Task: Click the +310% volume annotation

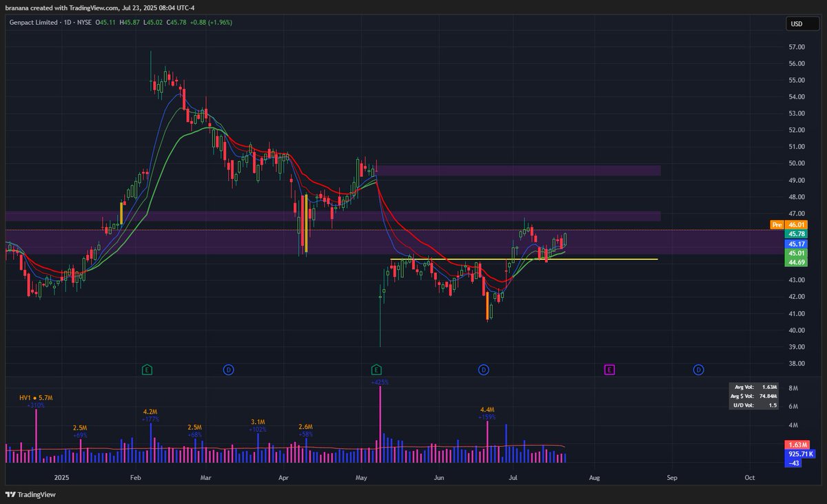Action: (36, 406)
